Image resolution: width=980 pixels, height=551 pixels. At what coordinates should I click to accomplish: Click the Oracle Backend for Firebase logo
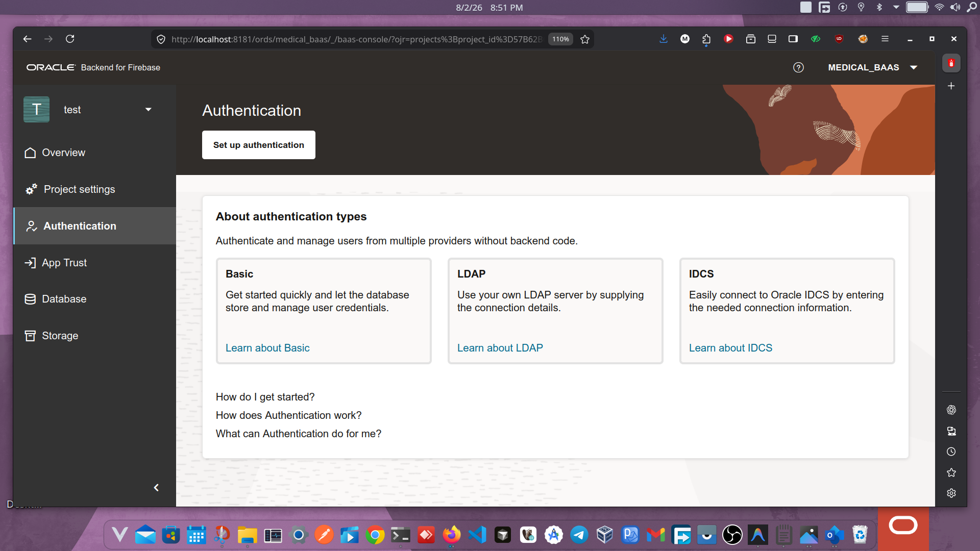(x=93, y=67)
